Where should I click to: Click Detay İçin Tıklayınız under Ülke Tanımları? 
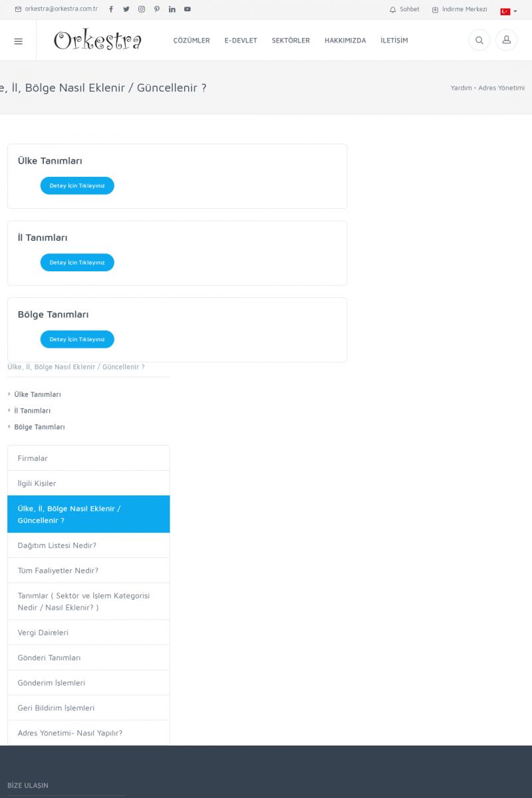point(77,186)
